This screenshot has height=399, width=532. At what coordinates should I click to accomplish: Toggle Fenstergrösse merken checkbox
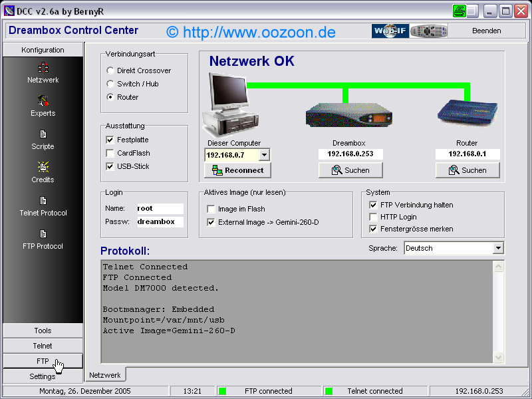point(373,229)
